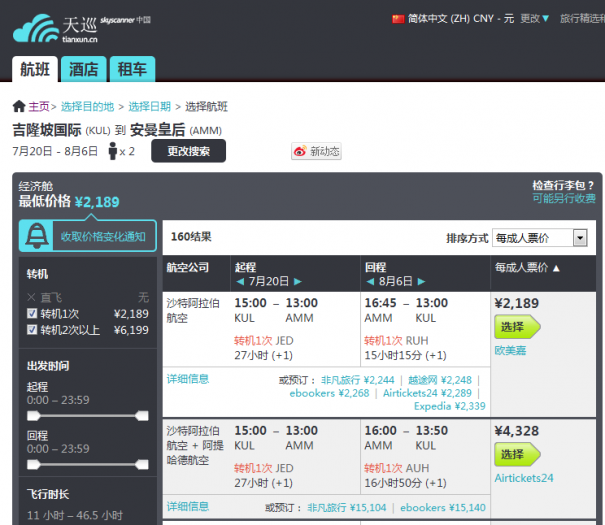Click the 欧美嘉 provider link
This screenshot has width=605, height=525.
click(510, 350)
